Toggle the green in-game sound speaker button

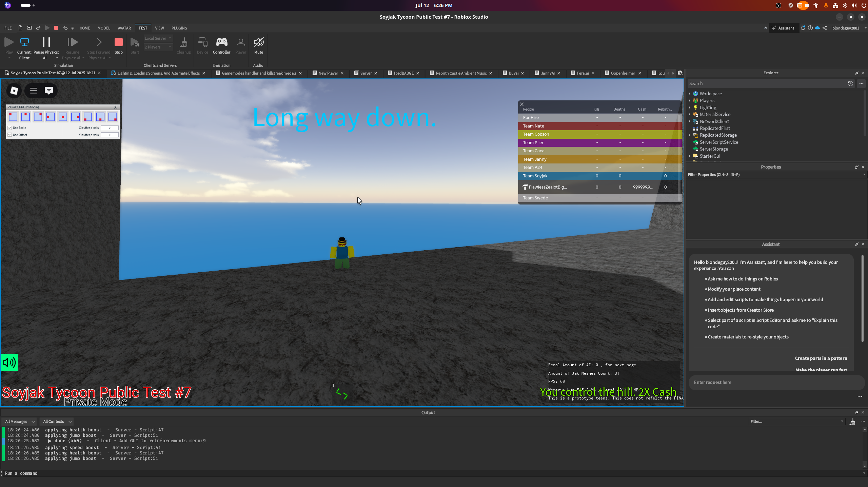coord(9,363)
